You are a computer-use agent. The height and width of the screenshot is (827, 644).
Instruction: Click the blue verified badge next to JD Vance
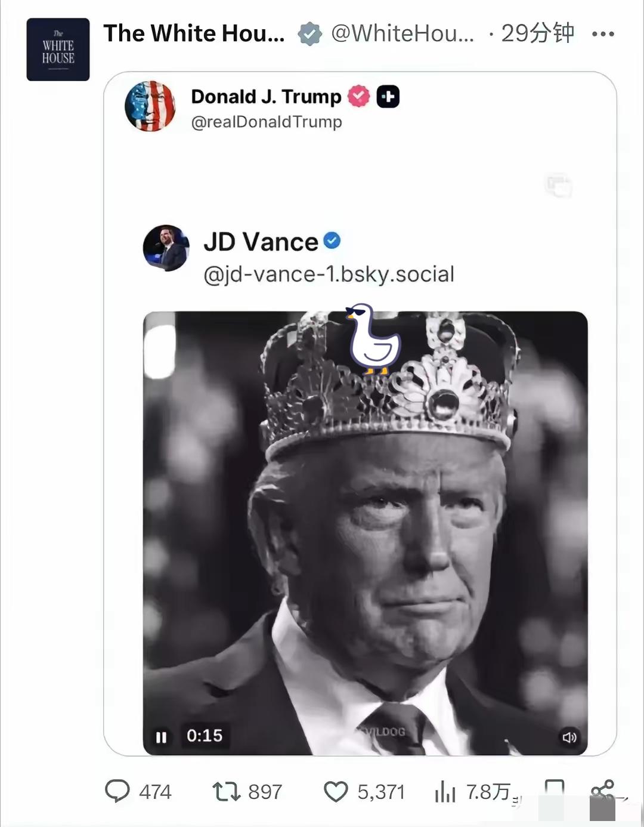tap(332, 240)
